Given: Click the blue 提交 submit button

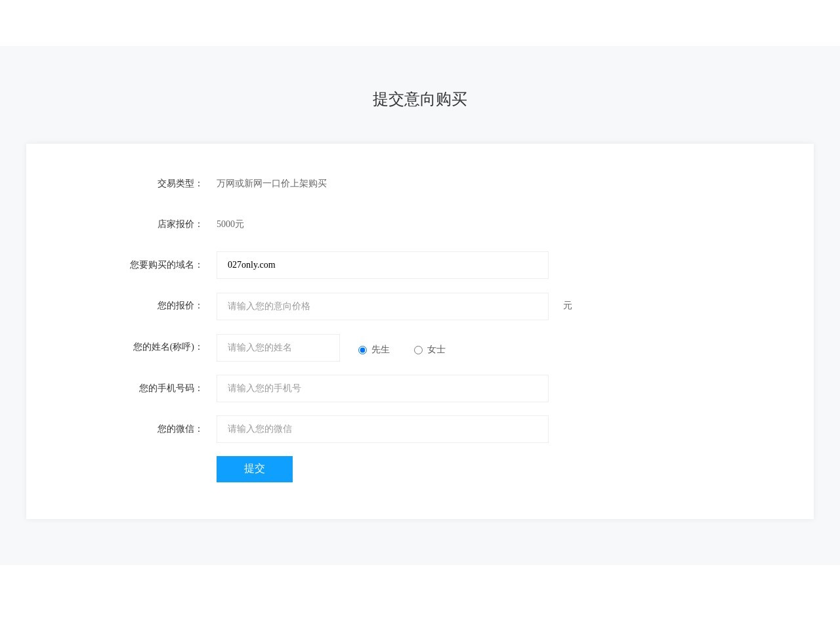Looking at the screenshot, I should coord(255,469).
